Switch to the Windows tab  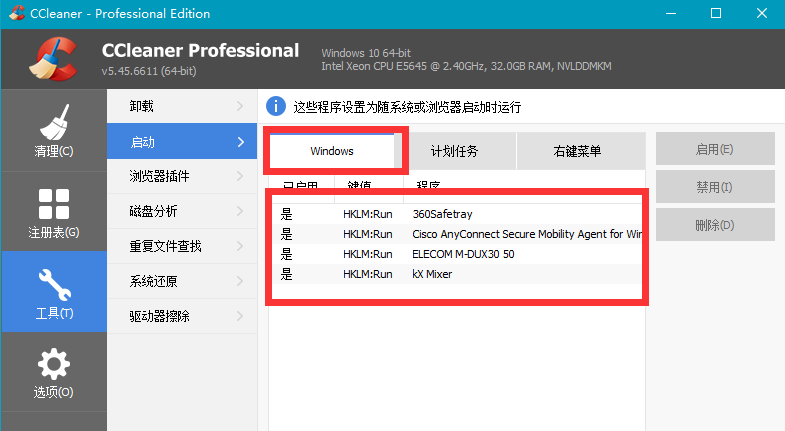[x=332, y=151]
